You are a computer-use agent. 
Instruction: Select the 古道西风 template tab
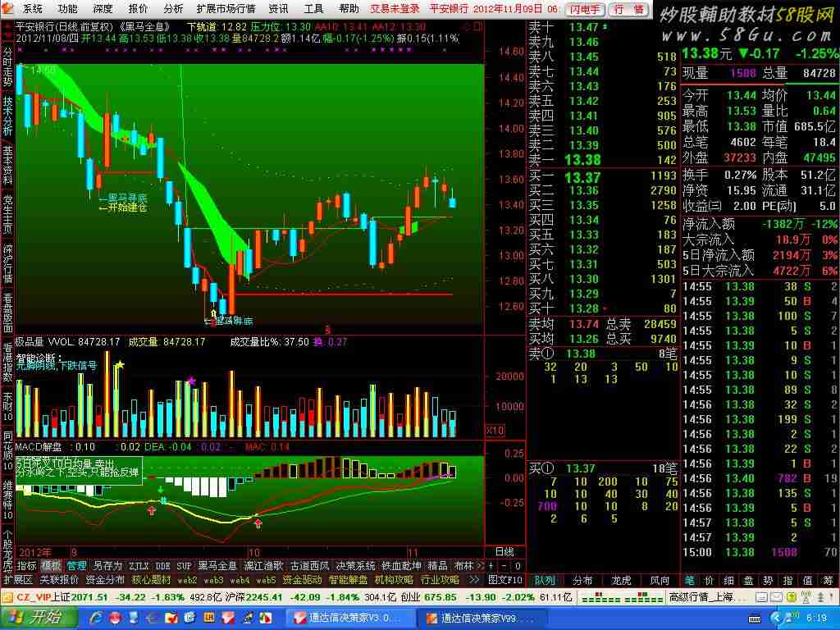tap(309, 566)
